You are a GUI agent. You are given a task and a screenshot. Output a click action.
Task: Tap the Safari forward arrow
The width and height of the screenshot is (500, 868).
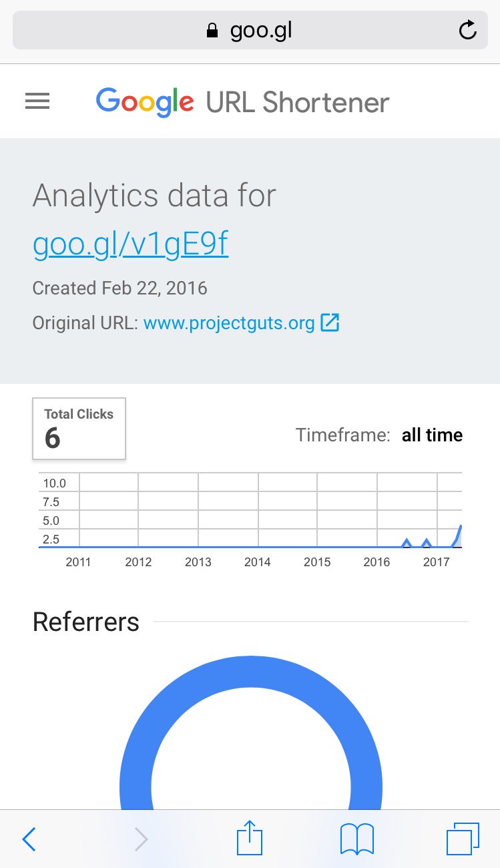tap(141, 839)
